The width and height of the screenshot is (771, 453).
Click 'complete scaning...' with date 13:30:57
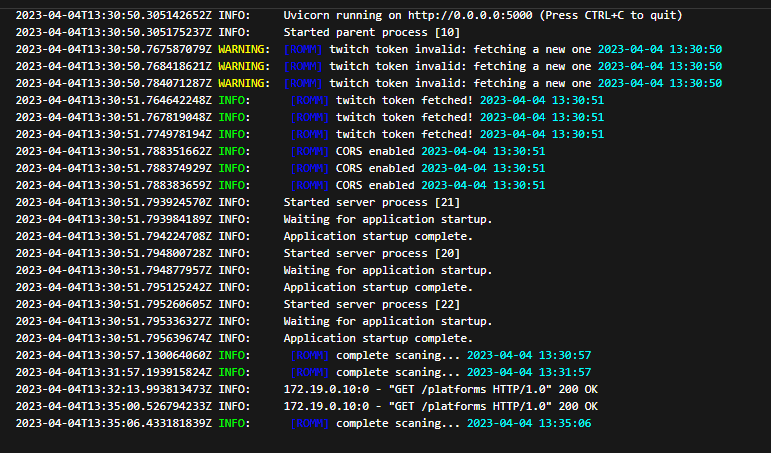[x=398, y=355]
